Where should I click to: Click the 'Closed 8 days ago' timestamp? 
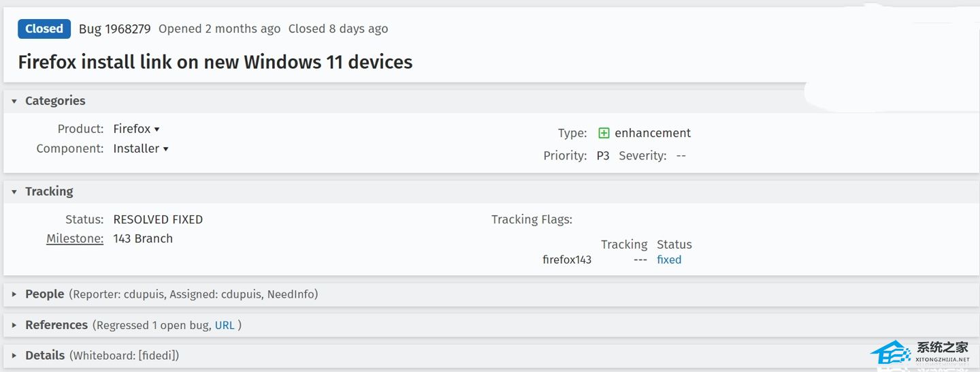point(338,29)
